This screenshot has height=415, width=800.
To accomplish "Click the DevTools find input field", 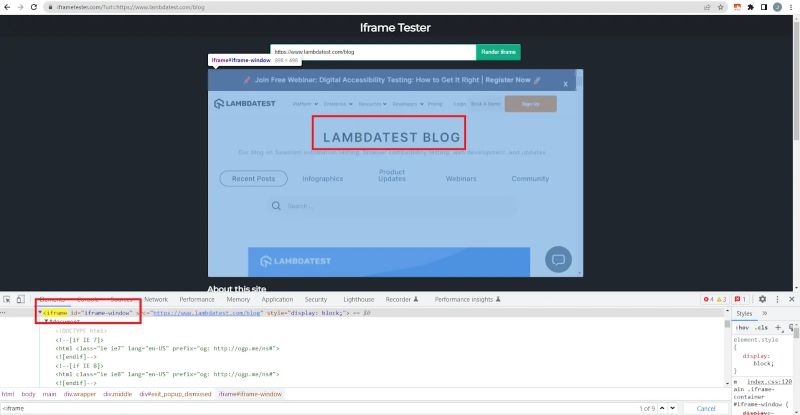I will [x=316, y=408].
